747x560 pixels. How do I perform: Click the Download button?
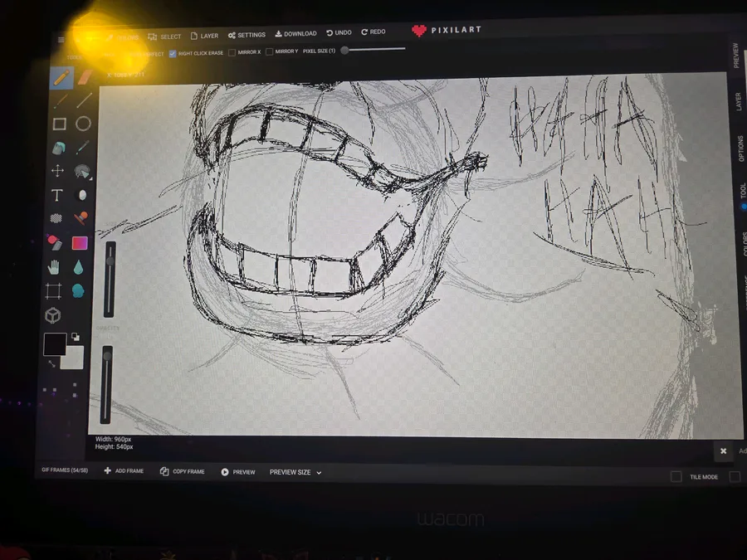click(x=295, y=34)
